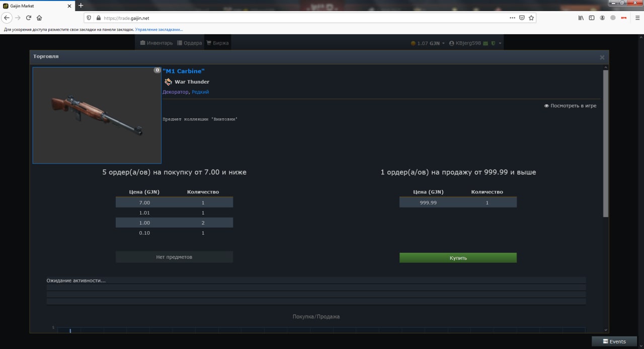Close the Торговля dialog with X

pos(602,57)
